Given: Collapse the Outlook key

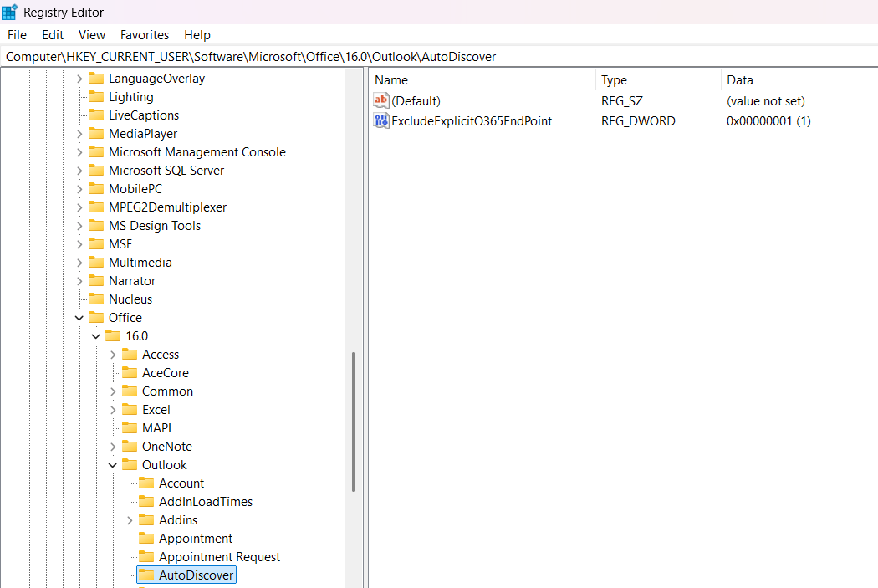Looking at the screenshot, I should pos(113,465).
